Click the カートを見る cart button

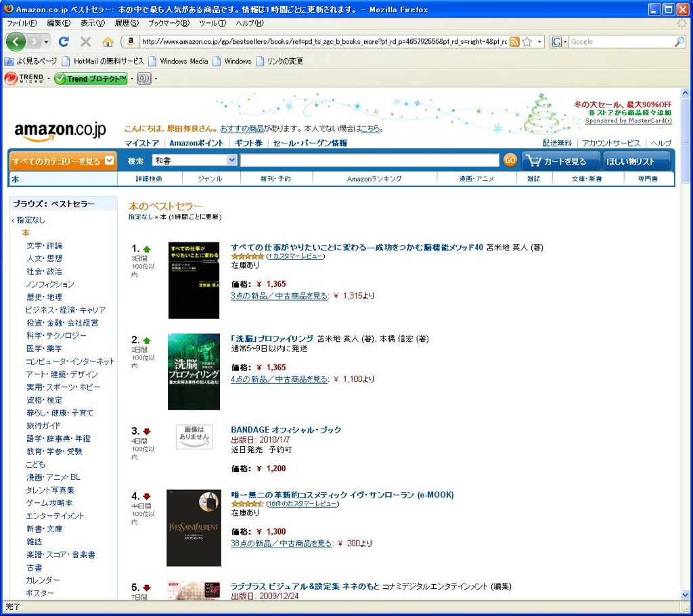pyautogui.click(x=561, y=161)
